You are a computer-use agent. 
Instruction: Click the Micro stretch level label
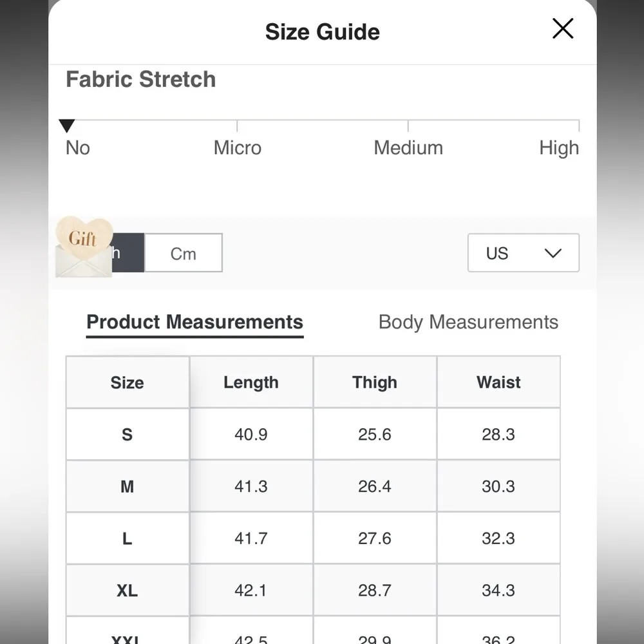(x=238, y=148)
